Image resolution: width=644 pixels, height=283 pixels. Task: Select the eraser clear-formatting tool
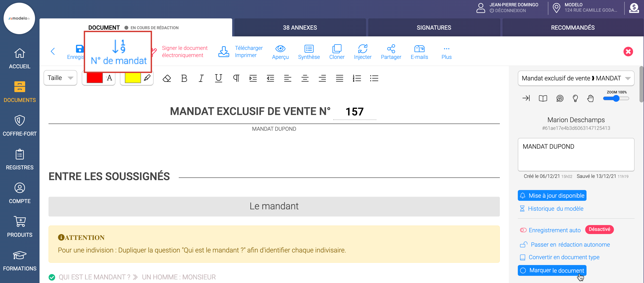coord(166,78)
